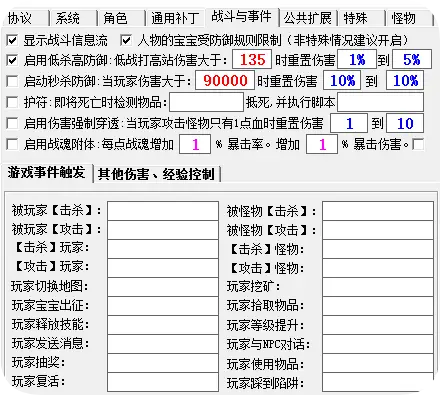Click the 90000 damage input field
Image resolution: width=440 pixels, height=395 pixels.
[225, 80]
